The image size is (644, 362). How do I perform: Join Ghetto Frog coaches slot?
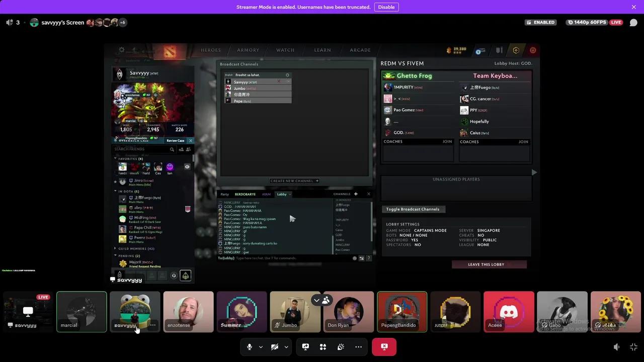[447, 142]
